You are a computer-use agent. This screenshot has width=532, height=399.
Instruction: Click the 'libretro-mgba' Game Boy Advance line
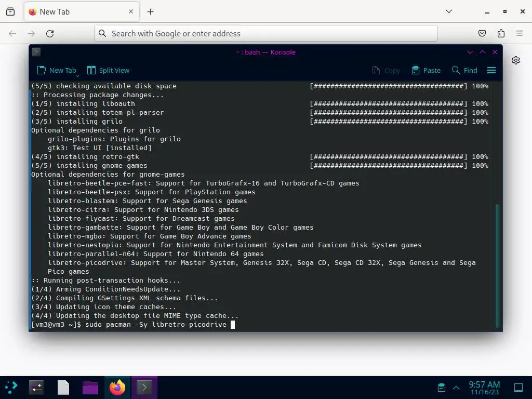pos(149,236)
